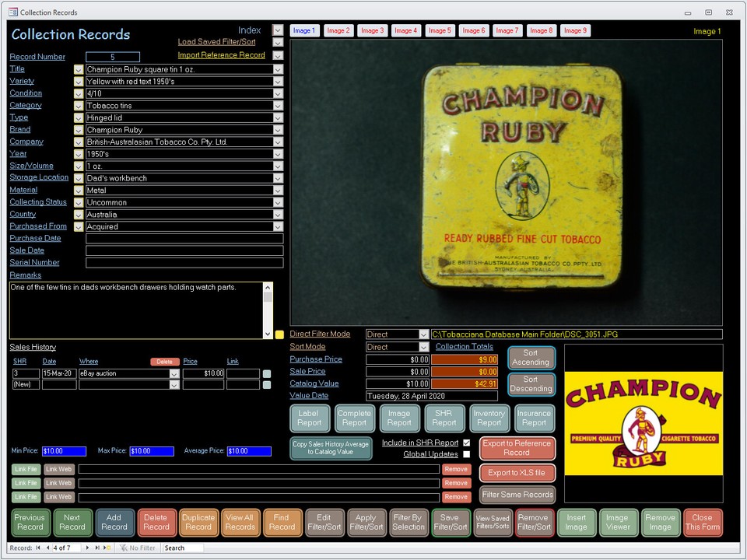747x560 pixels.
Task: Go to last record navigation arrow
Action: (98, 548)
